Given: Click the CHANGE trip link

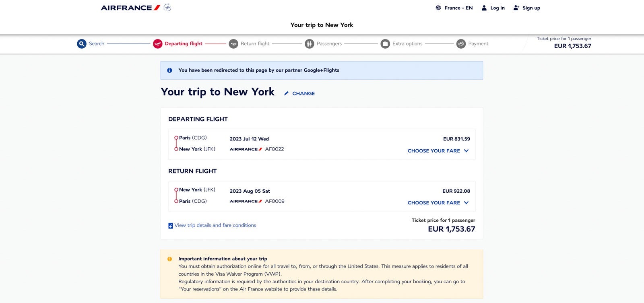Looking at the screenshot, I should click(303, 93).
